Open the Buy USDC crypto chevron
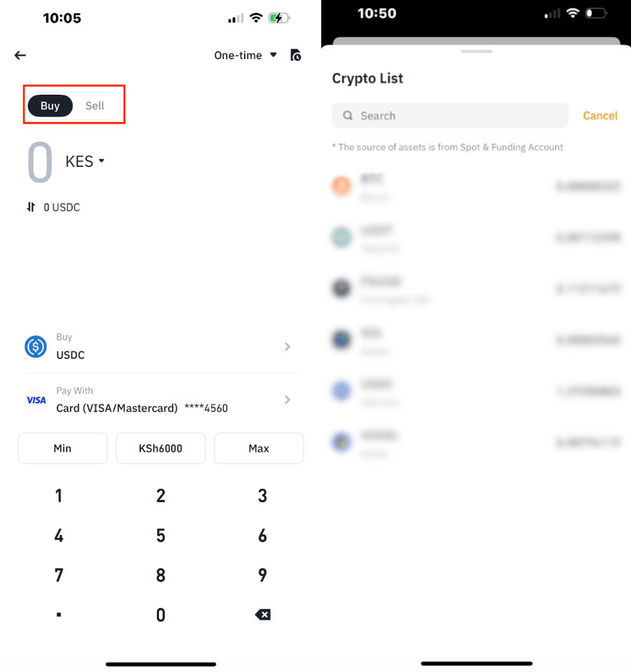This screenshot has width=631, height=672. point(287,347)
